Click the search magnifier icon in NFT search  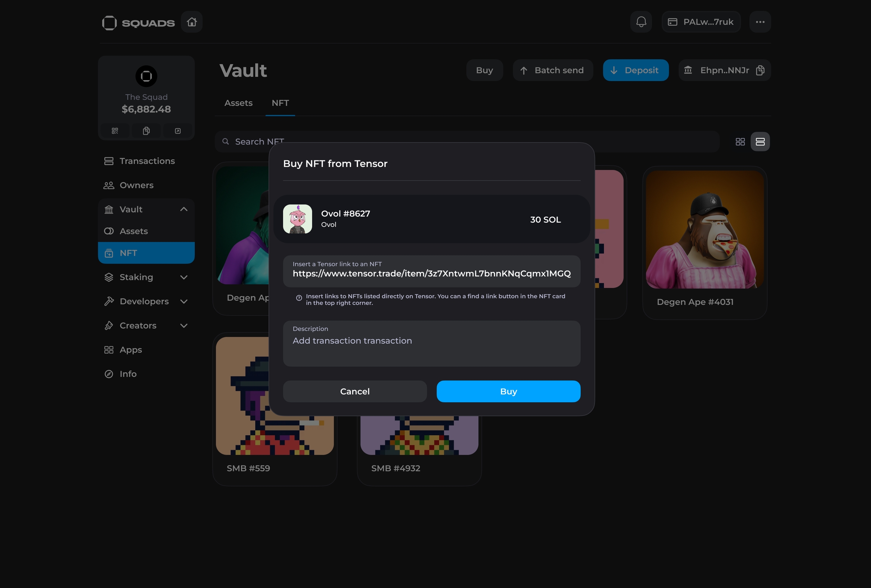[x=226, y=141]
